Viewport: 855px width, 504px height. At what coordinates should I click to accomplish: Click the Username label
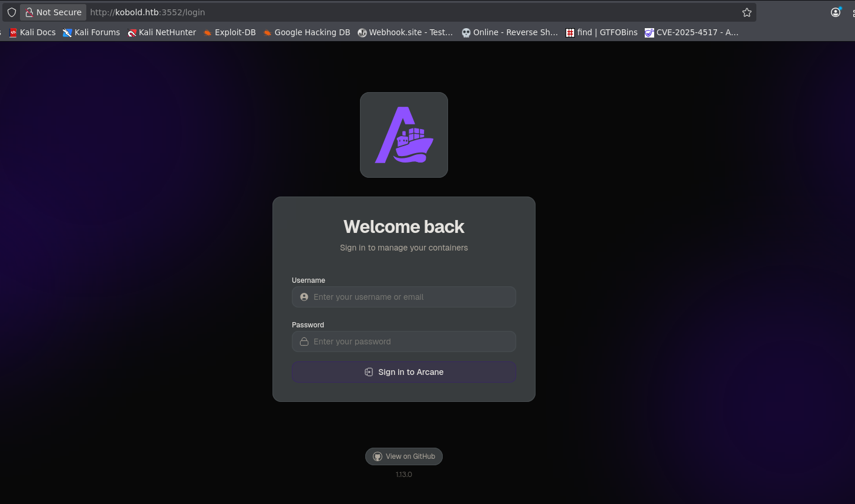pyautogui.click(x=308, y=280)
